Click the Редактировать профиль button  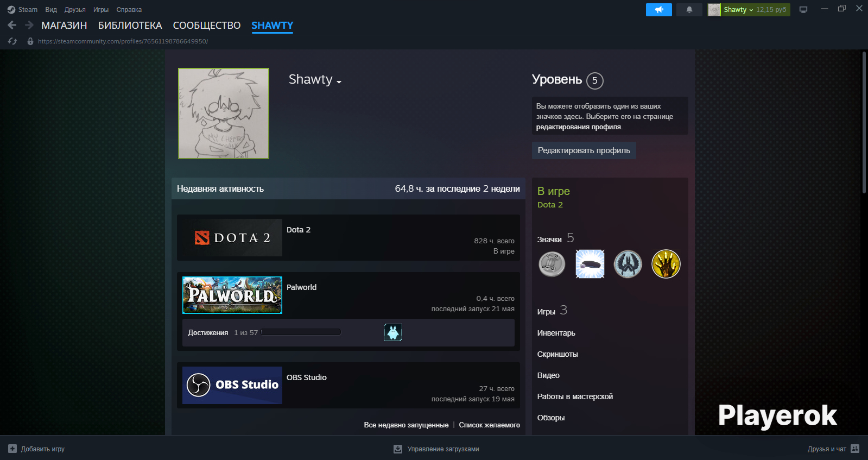coord(584,150)
